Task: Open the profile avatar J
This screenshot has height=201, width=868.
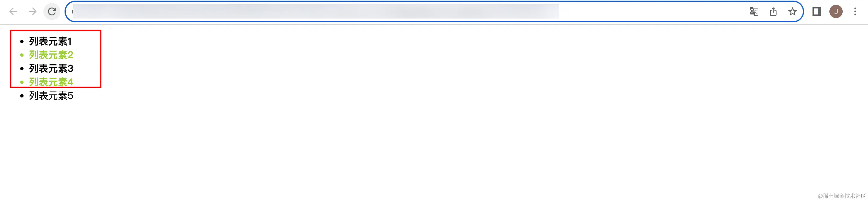Action: (x=836, y=12)
